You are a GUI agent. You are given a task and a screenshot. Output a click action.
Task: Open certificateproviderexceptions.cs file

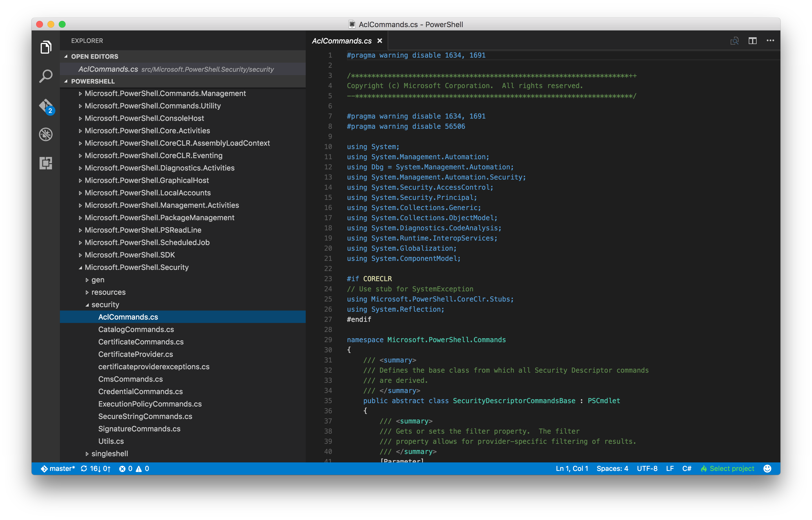coord(183,367)
